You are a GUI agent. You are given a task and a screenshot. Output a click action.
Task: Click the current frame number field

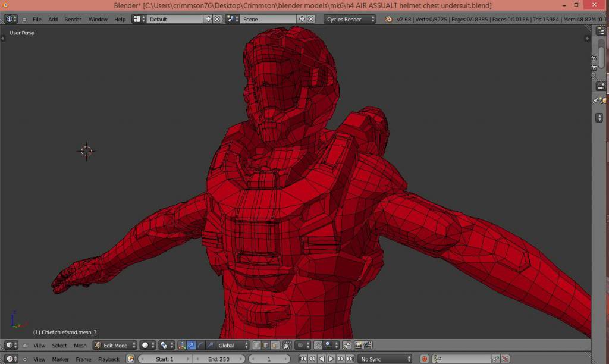click(269, 359)
